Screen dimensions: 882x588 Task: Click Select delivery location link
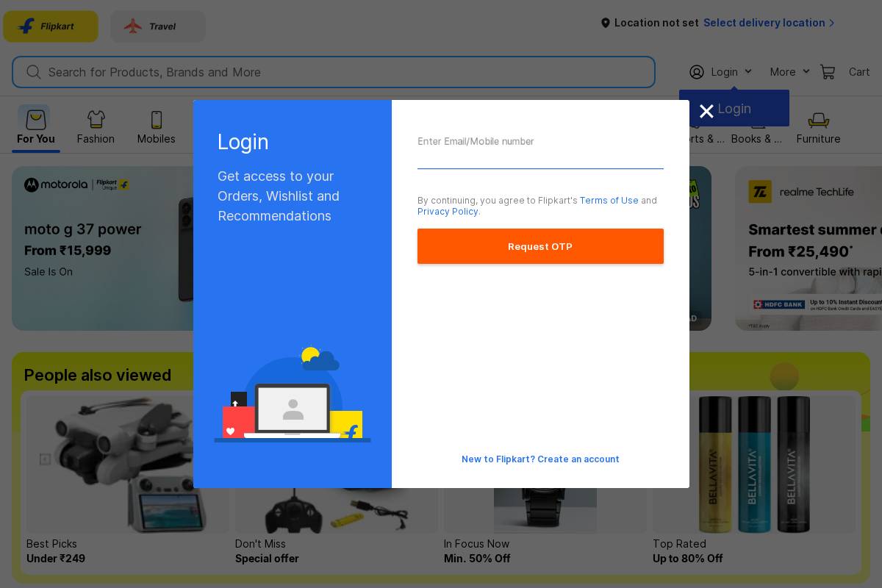pyautogui.click(x=764, y=23)
